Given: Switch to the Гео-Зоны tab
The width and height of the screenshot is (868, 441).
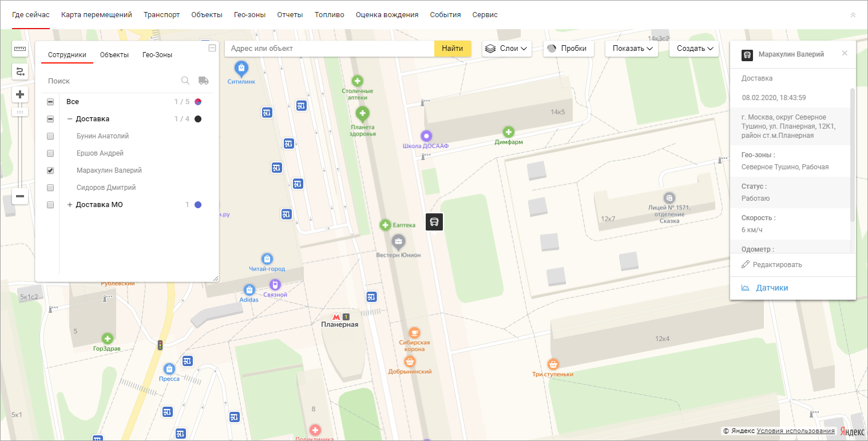Looking at the screenshot, I should tap(157, 55).
